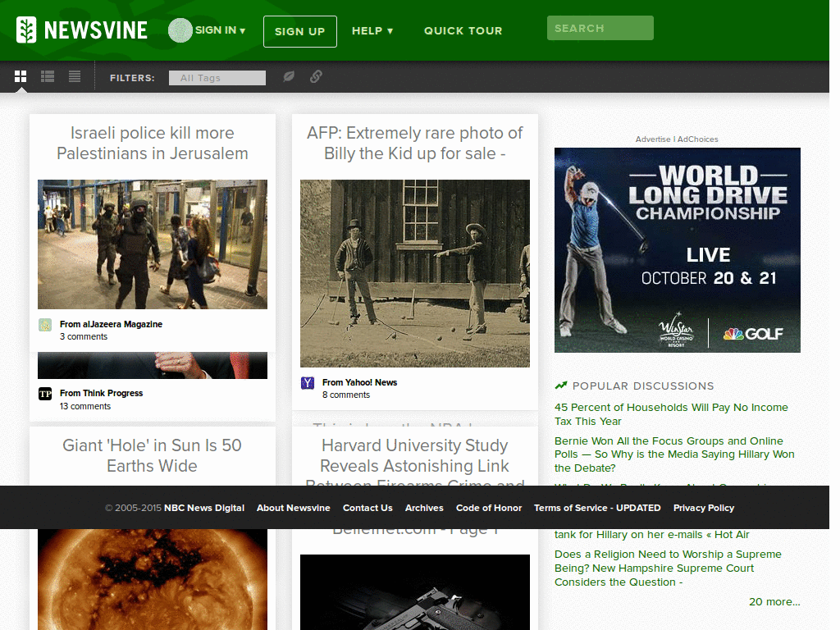Open the From Think Progress link
Viewport: 840px width, 630px height.
click(x=101, y=393)
